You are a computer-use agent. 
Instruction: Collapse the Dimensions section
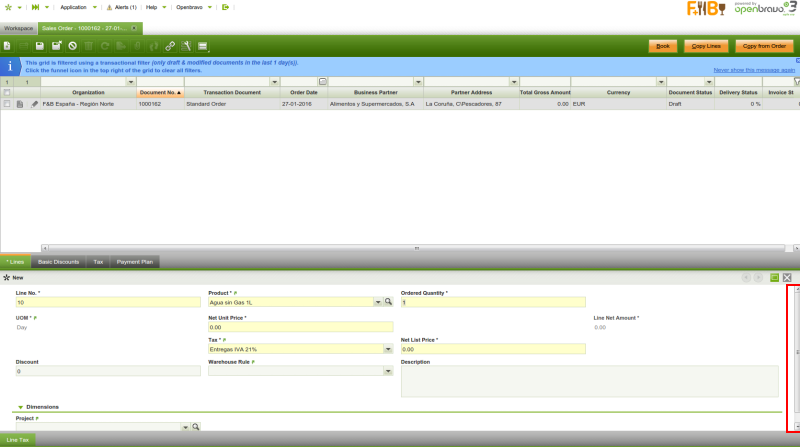point(20,407)
